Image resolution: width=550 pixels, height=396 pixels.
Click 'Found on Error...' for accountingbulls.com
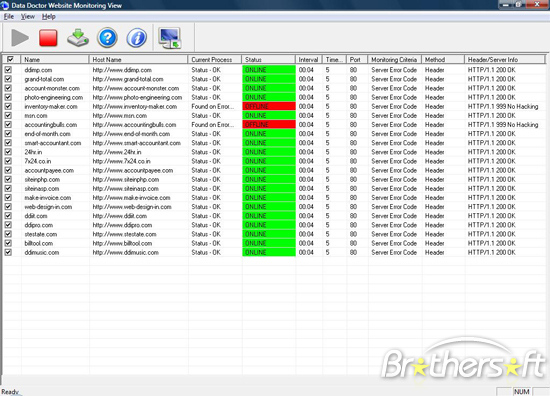[x=213, y=125]
